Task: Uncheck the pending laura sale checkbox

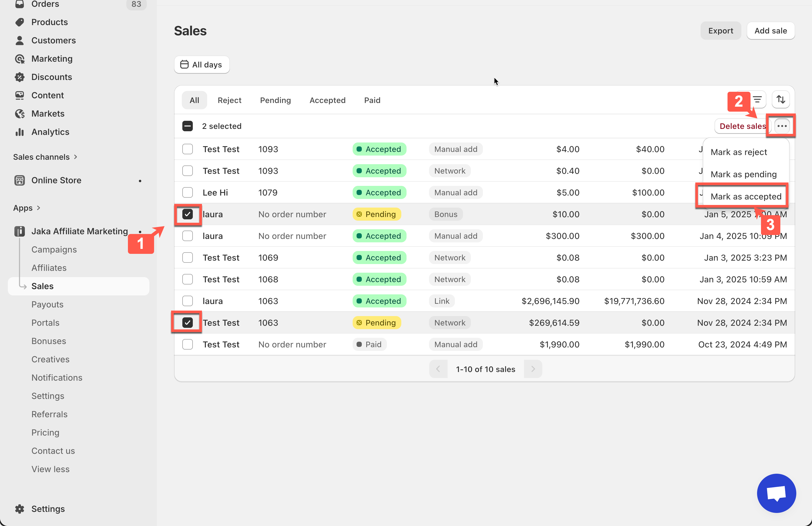Action: coord(187,214)
